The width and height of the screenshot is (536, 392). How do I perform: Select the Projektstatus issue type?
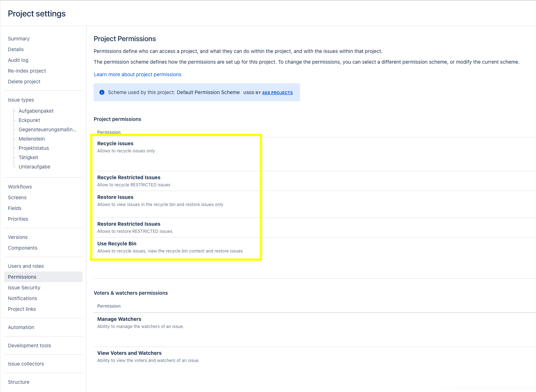tap(34, 148)
